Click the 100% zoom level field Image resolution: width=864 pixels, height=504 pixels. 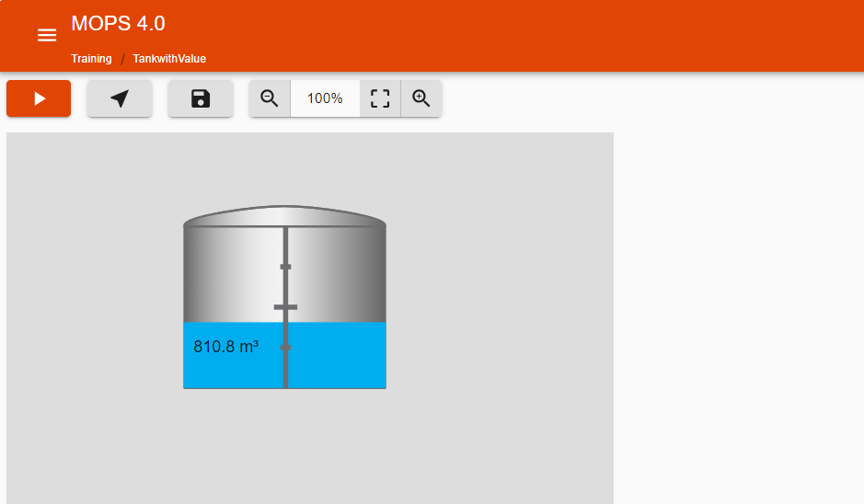point(325,98)
